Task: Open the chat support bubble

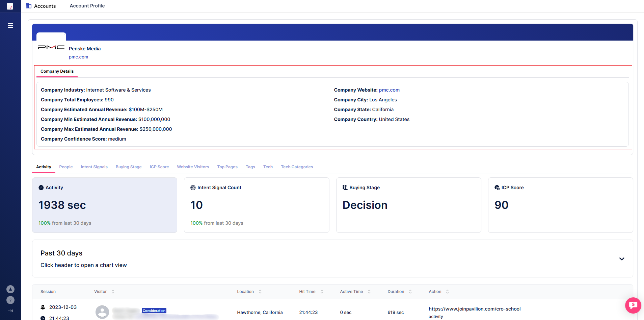Action: [633, 305]
